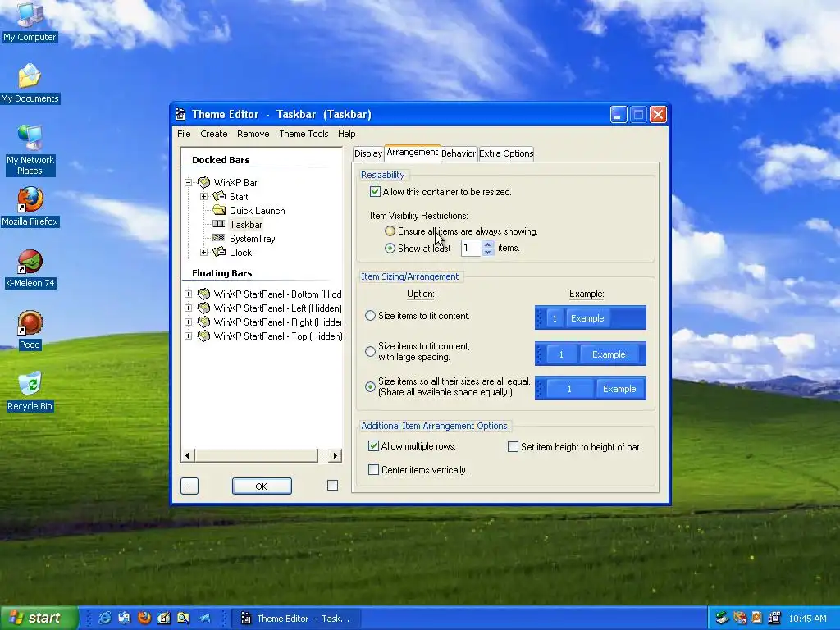
Task: Open the Theme Tools menu
Action: tap(304, 134)
